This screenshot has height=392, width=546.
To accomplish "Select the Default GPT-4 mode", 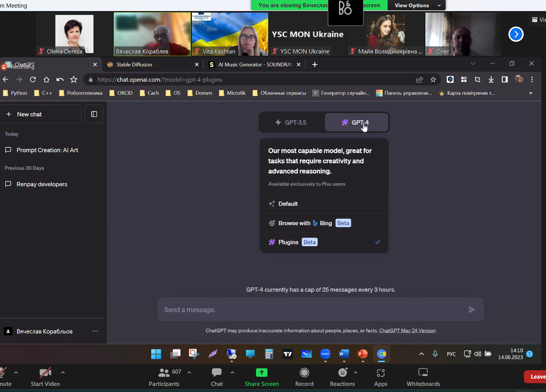I will (x=288, y=204).
